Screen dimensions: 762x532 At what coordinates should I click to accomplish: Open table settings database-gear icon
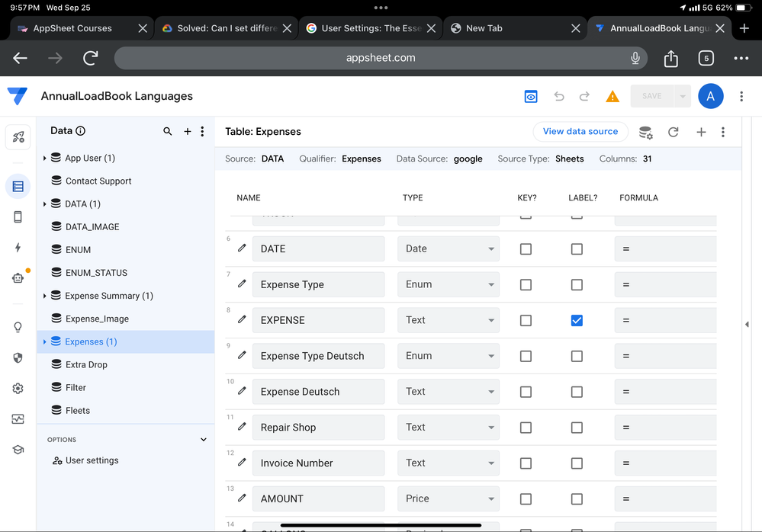[645, 132]
